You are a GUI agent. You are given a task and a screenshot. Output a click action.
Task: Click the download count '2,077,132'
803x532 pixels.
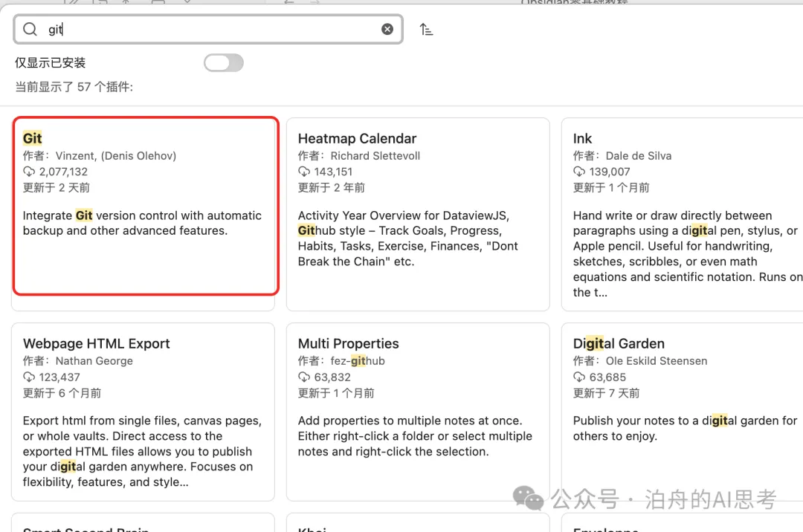tap(63, 172)
